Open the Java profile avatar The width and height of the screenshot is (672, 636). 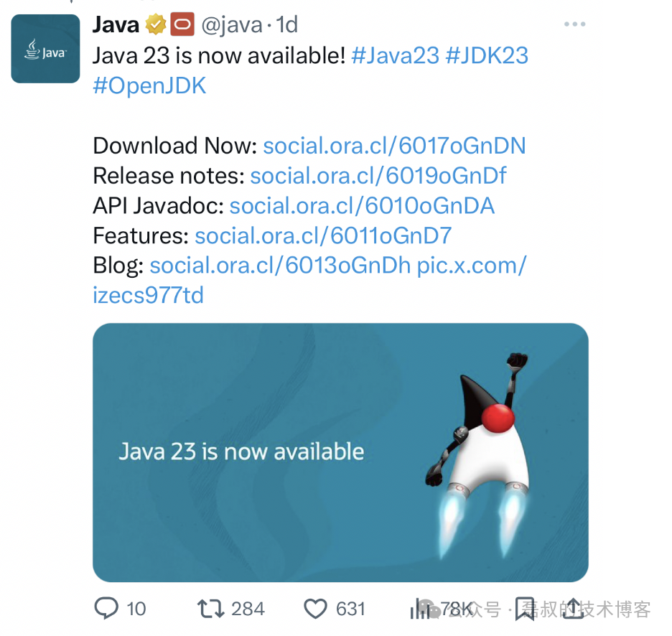tap(45, 49)
